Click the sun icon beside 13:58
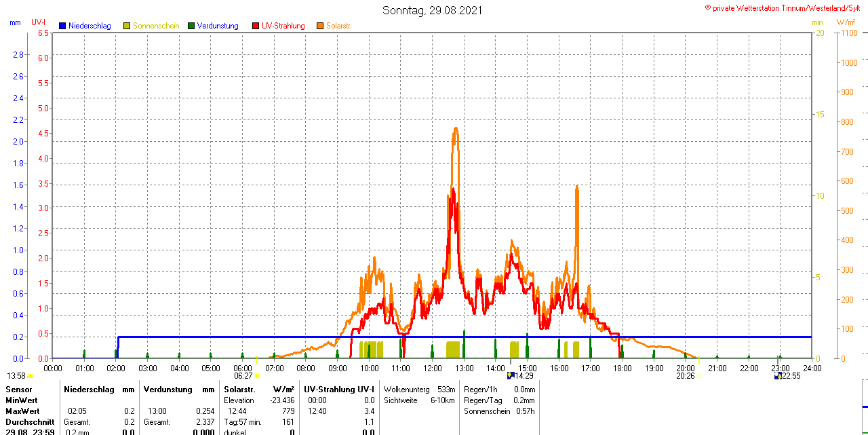868x435 pixels. tap(30, 376)
